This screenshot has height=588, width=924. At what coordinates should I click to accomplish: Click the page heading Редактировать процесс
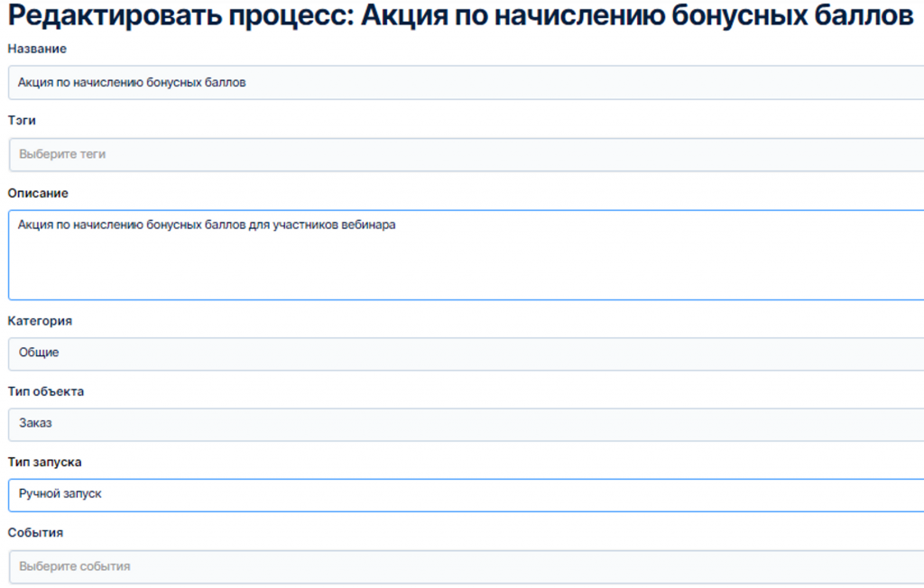point(461,15)
